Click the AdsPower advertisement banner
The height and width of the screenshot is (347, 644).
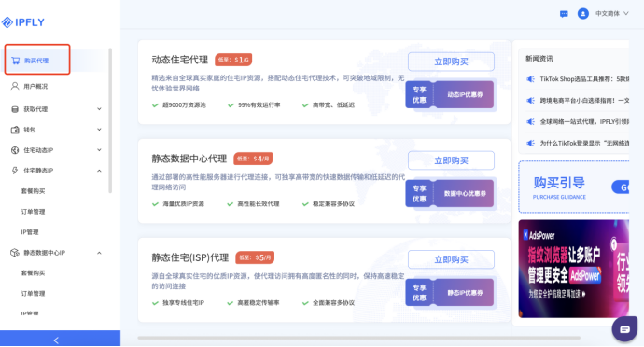tap(573, 269)
